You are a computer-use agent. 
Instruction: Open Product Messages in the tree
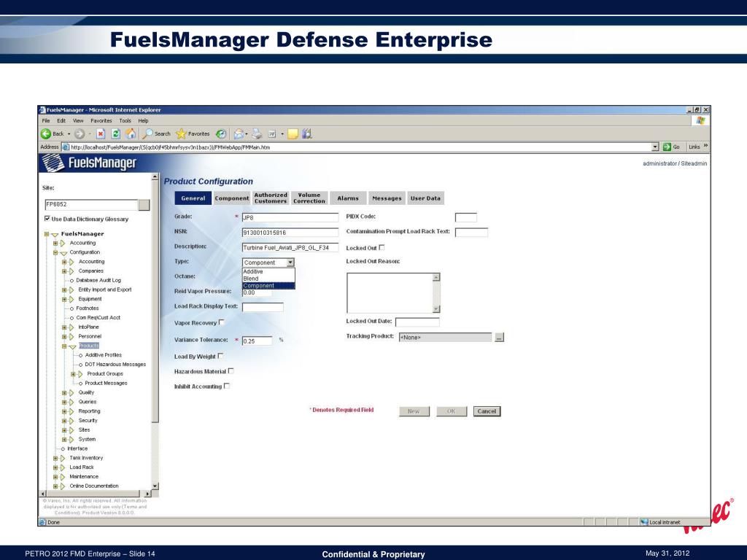[106, 384]
